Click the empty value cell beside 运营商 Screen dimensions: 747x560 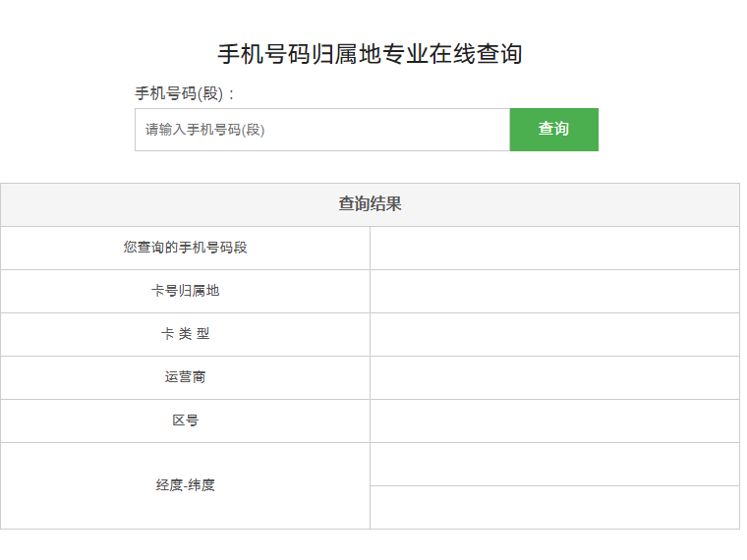555,377
